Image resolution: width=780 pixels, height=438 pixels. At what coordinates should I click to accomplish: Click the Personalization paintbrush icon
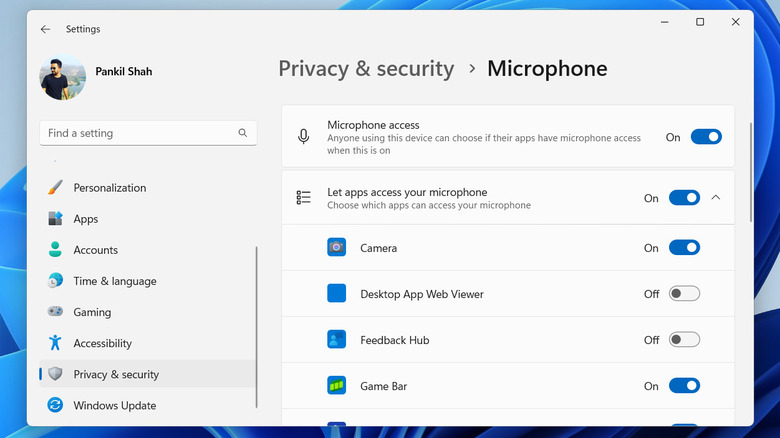[x=55, y=188]
